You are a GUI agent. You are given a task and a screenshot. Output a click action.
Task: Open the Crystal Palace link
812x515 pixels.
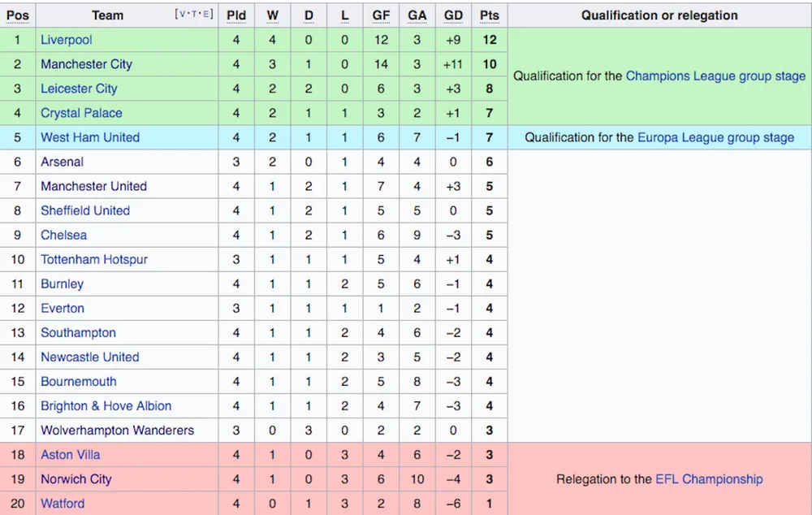tap(81, 113)
